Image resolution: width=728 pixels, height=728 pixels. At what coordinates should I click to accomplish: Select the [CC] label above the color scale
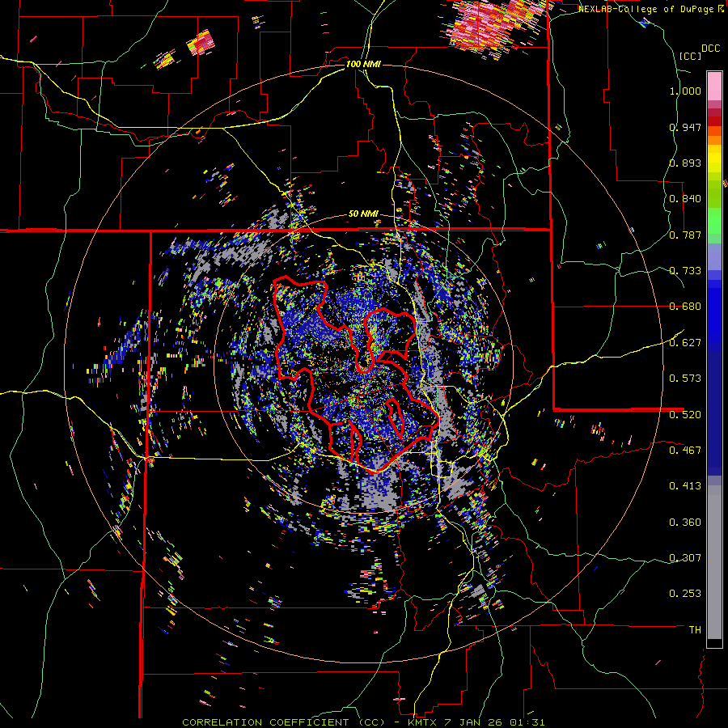pos(690,56)
